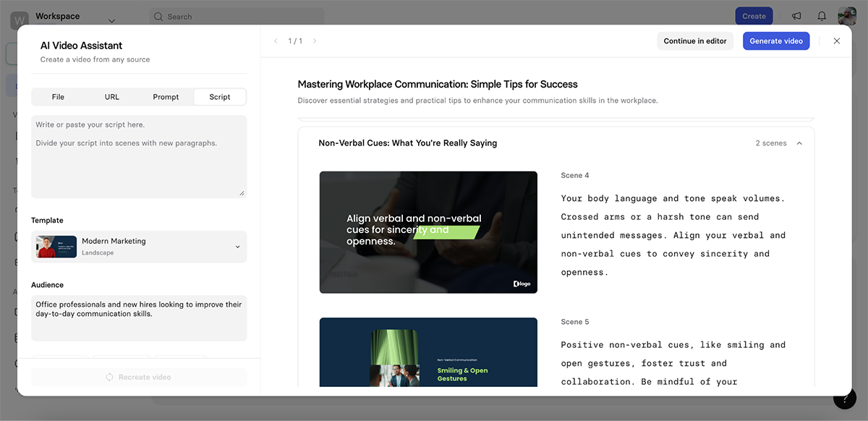Click the Workspace W logo icon
Viewport: 868px width, 421px height.
click(18, 20)
